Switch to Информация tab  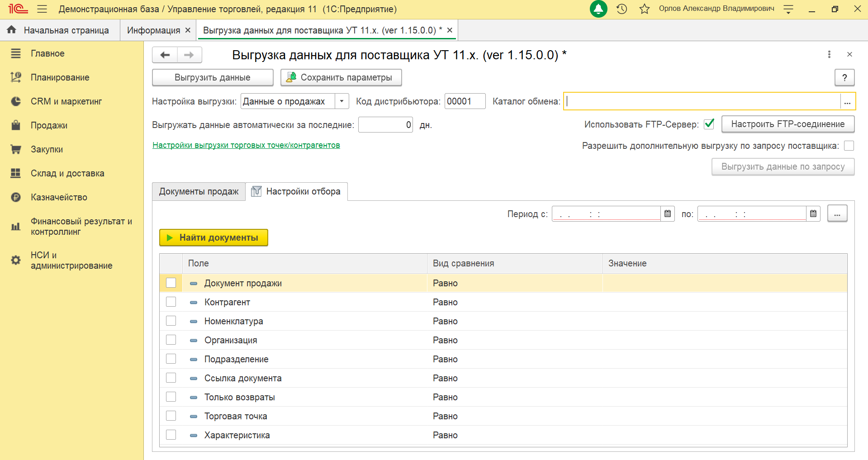point(153,30)
